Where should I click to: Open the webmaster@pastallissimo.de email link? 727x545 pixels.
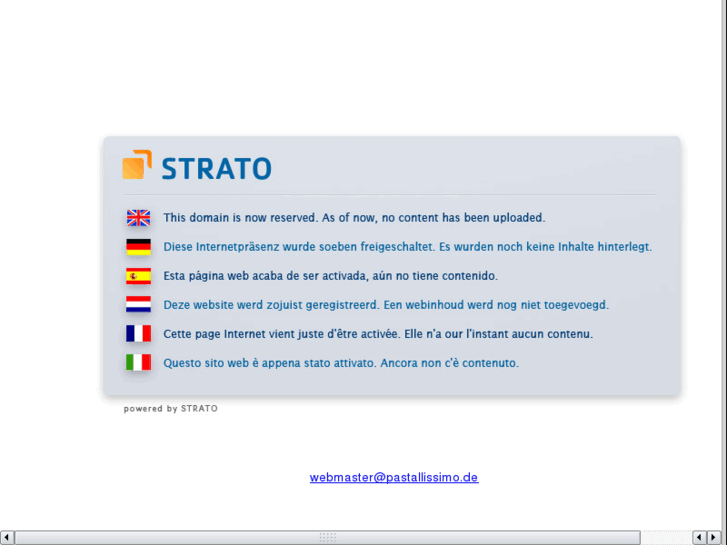click(394, 477)
